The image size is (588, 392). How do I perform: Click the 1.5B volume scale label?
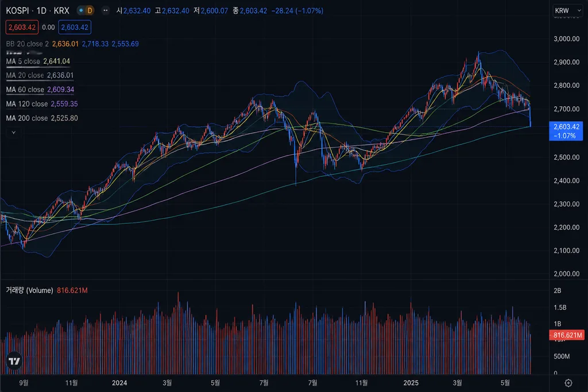[560, 307]
